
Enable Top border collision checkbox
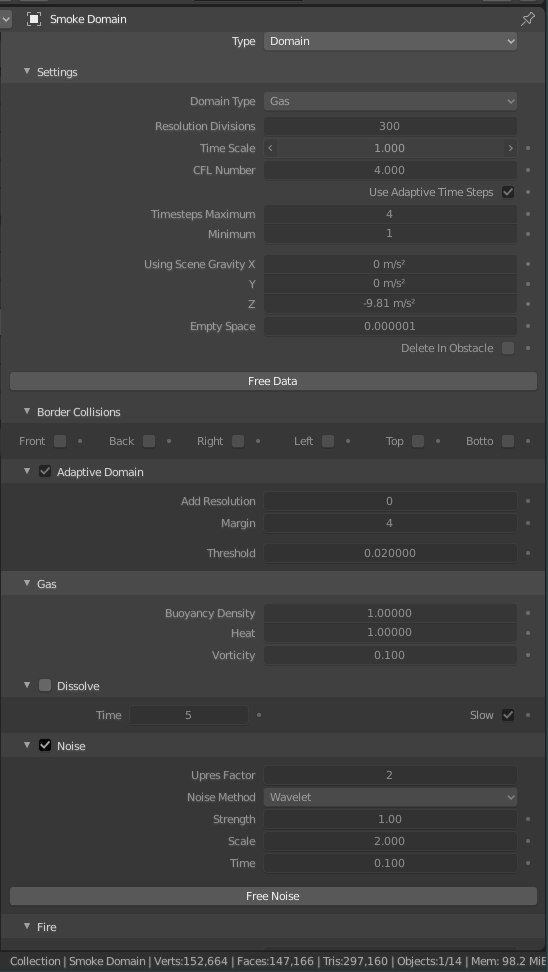pyautogui.click(x=418, y=441)
